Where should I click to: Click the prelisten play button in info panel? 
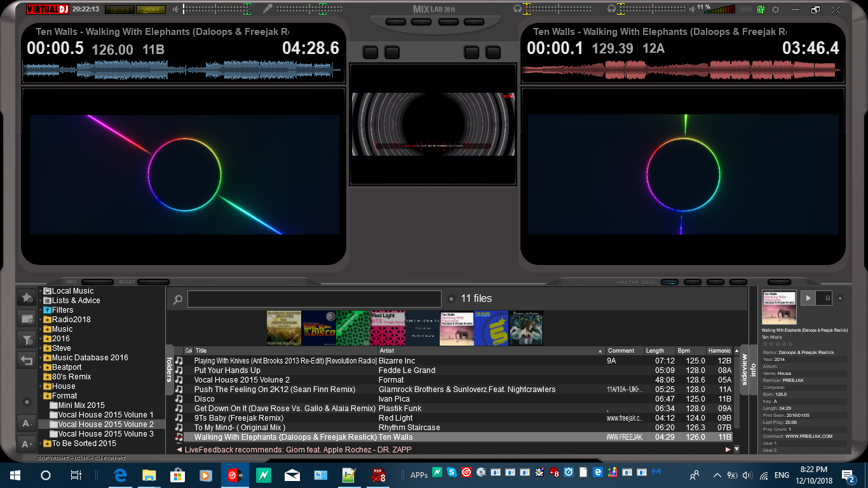tap(808, 297)
